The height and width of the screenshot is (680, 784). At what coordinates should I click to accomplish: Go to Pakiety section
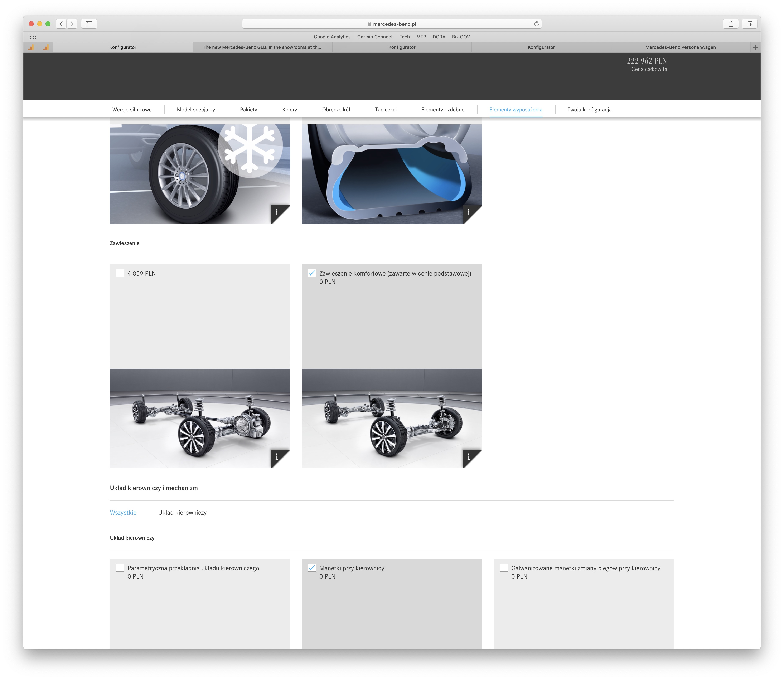pos(248,110)
